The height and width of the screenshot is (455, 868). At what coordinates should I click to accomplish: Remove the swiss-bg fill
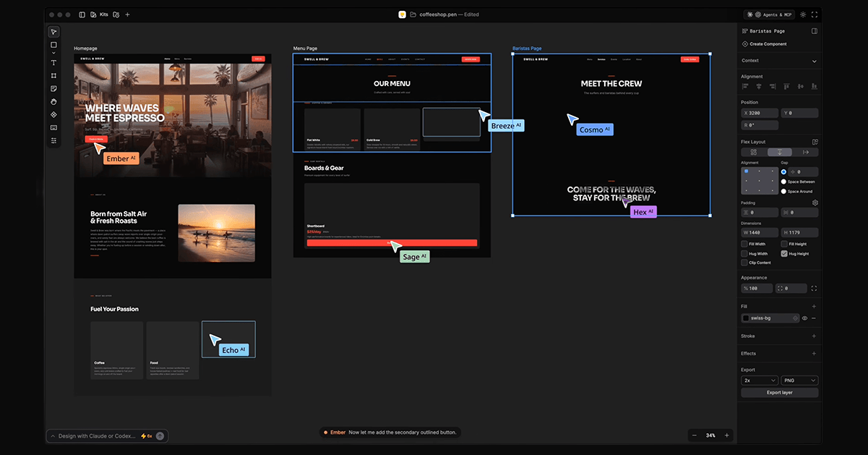(814, 318)
